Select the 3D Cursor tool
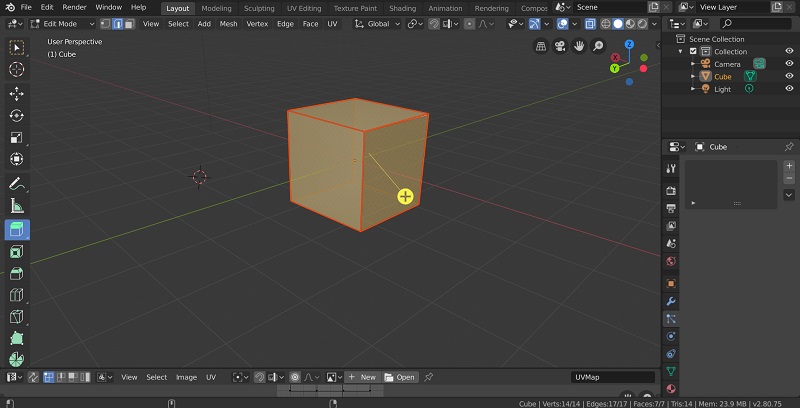 [17, 69]
